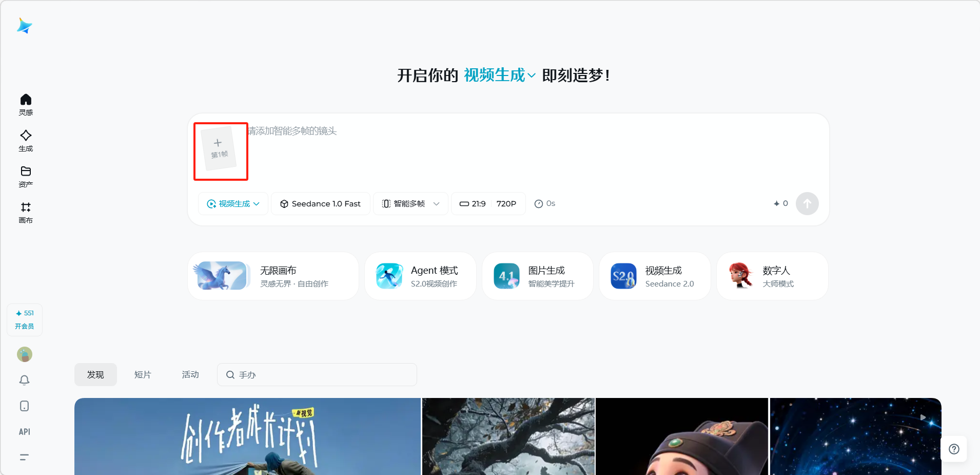Image resolution: width=980 pixels, height=475 pixels.
Task: Open the notifications bell icon
Action: point(25,380)
